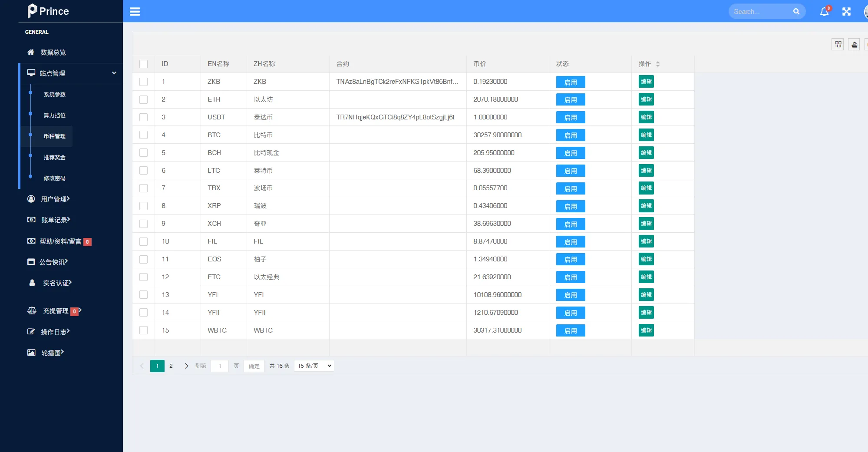Screen dimensions: 868x452
Task: Select the 用户管理 user icon
Action: click(x=30, y=198)
